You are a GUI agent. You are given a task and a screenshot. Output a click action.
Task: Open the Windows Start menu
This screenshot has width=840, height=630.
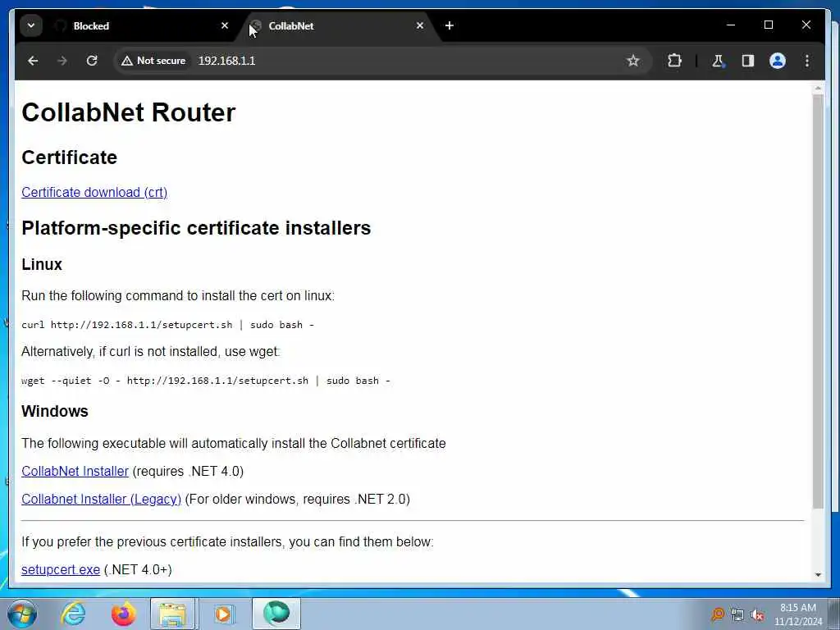click(x=22, y=614)
